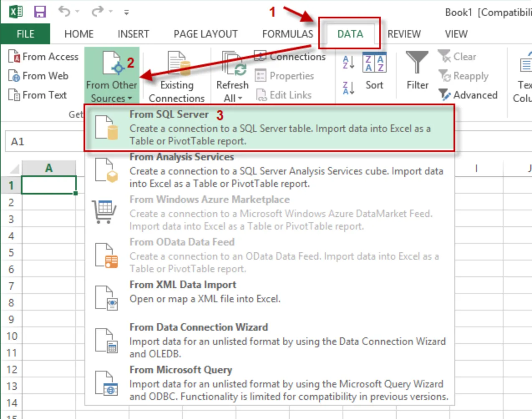Switch to the VIEW tab

[456, 34]
